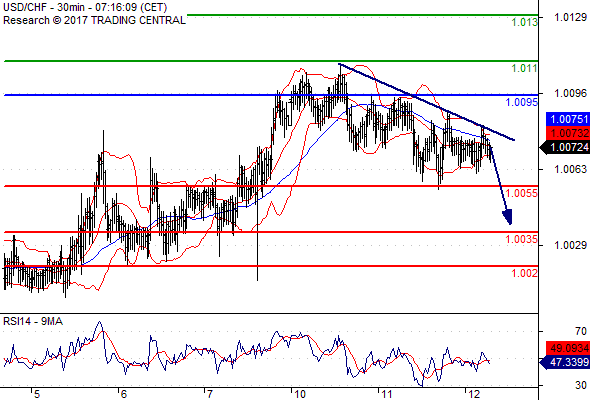Click the blue 47.3399 RSI value tag
The width and height of the screenshot is (590, 400).
pyautogui.click(x=565, y=362)
